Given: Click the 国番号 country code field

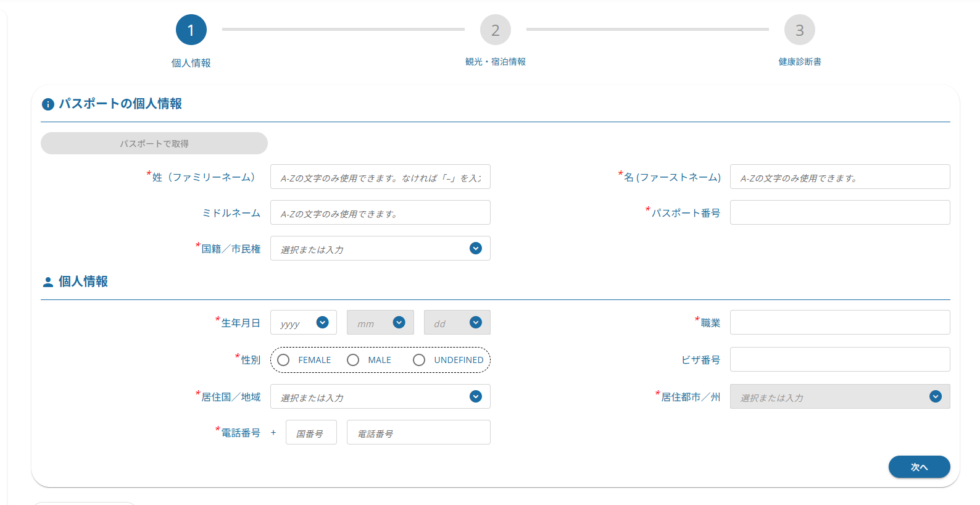Looking at the screenshot, I should (311, 432).
